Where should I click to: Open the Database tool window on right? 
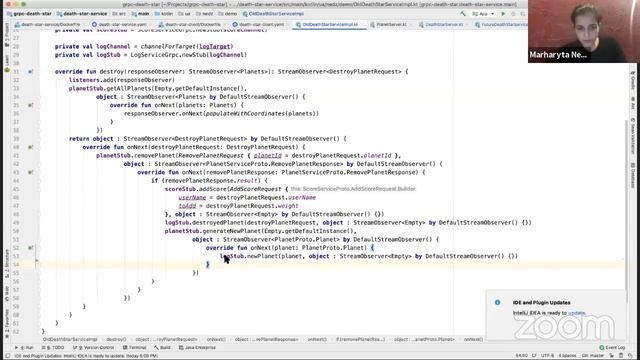point(633,176)
